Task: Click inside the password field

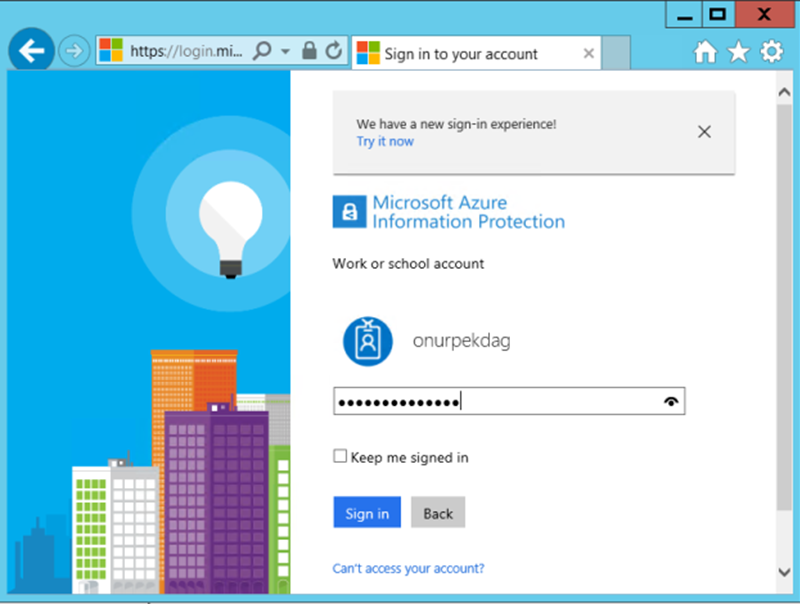Action: 509,401
